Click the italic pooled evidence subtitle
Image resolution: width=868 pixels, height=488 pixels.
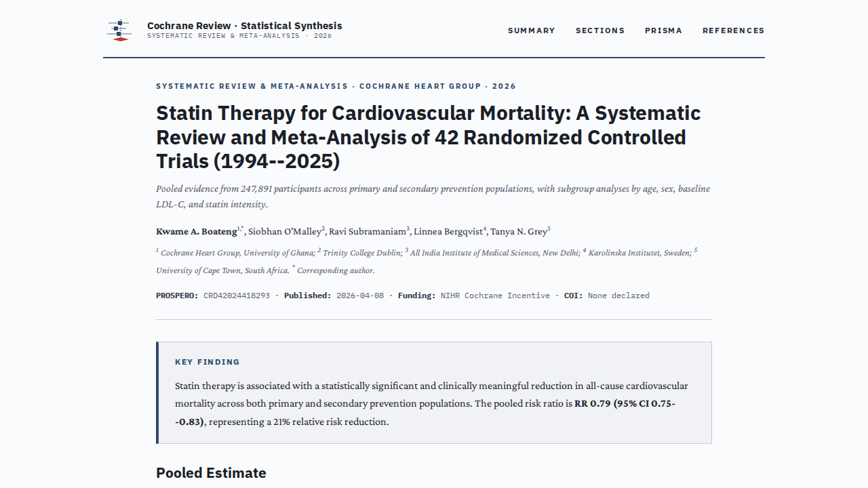(x=433, y=197)
